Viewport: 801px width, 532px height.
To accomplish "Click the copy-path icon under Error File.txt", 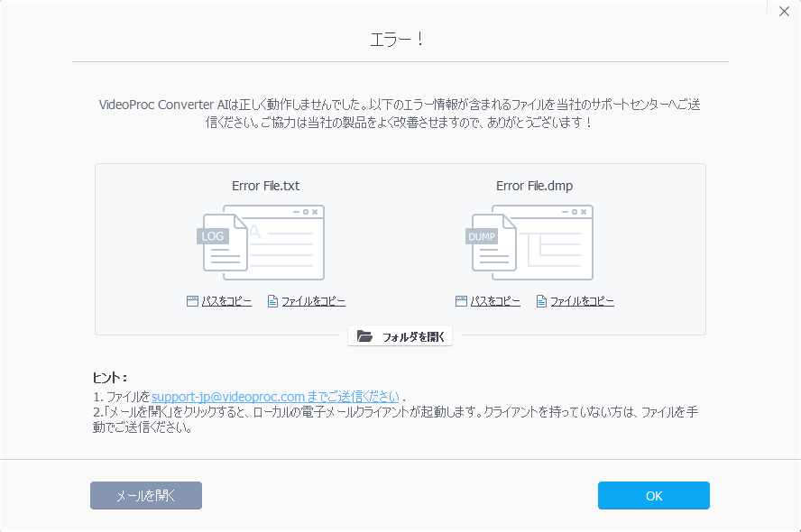I will tap(192, 301).
